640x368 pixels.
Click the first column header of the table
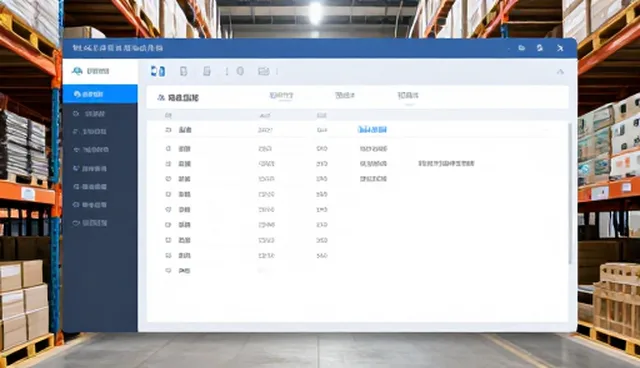[x=168, y=115]
